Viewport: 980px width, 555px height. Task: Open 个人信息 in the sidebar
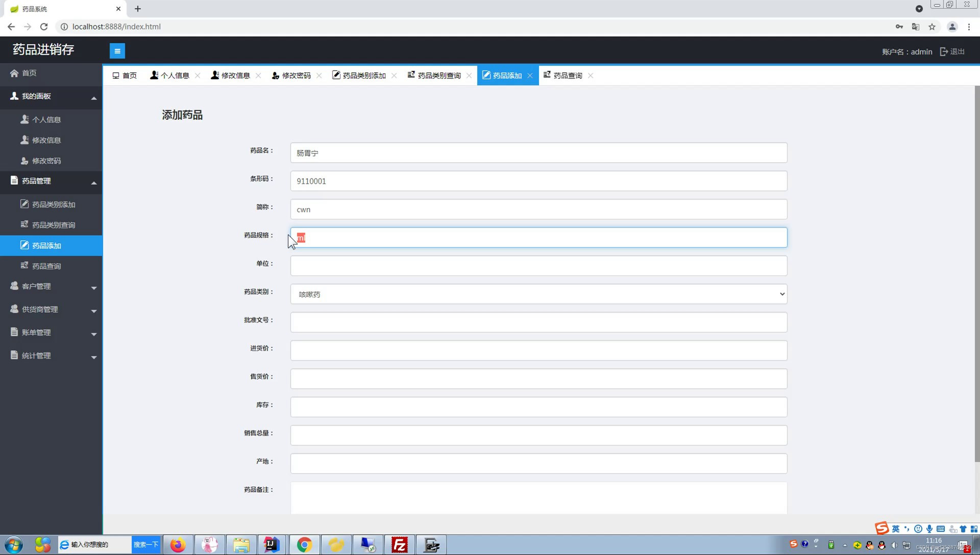(51, 119)
